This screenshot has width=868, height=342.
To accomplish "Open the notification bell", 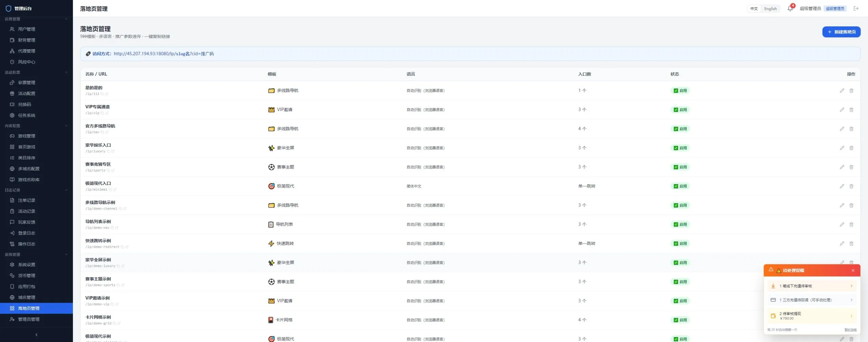I will click(790, 8).
